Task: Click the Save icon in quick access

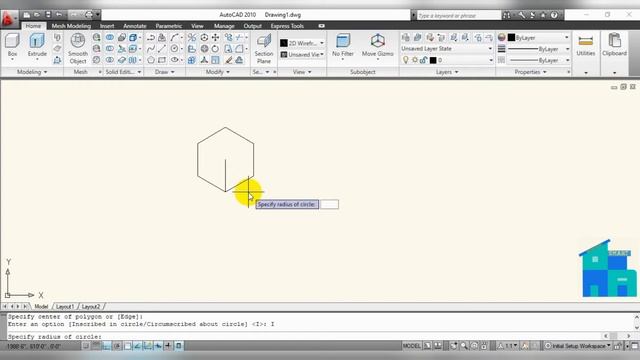Action: [48, 15]
